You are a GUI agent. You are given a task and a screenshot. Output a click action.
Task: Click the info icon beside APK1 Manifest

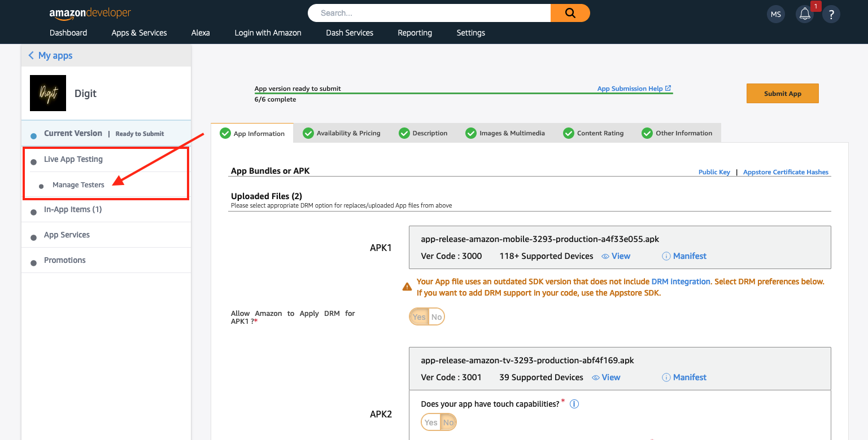coord(666,256)
